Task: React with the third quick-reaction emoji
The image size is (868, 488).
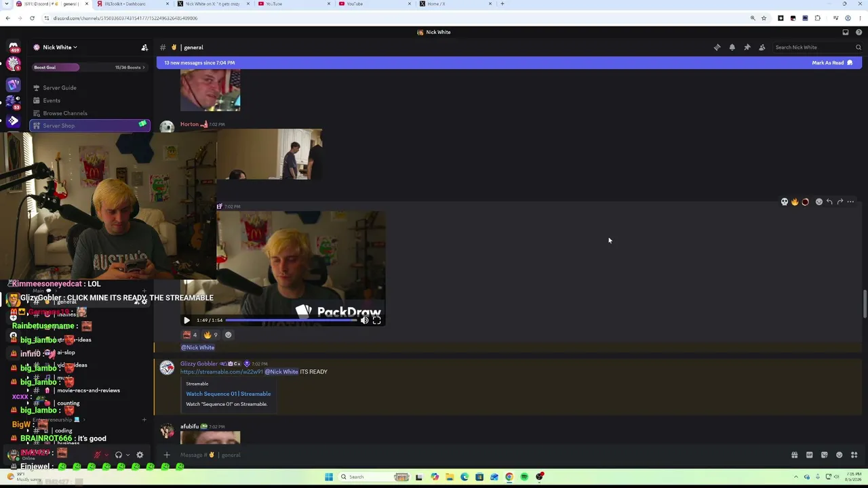Action: coord(805,202)
